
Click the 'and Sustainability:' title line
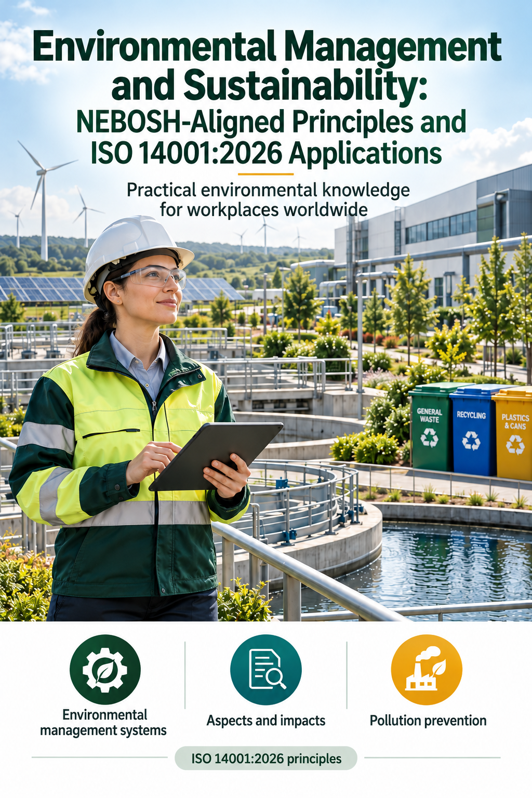click(x=269, y=85)
